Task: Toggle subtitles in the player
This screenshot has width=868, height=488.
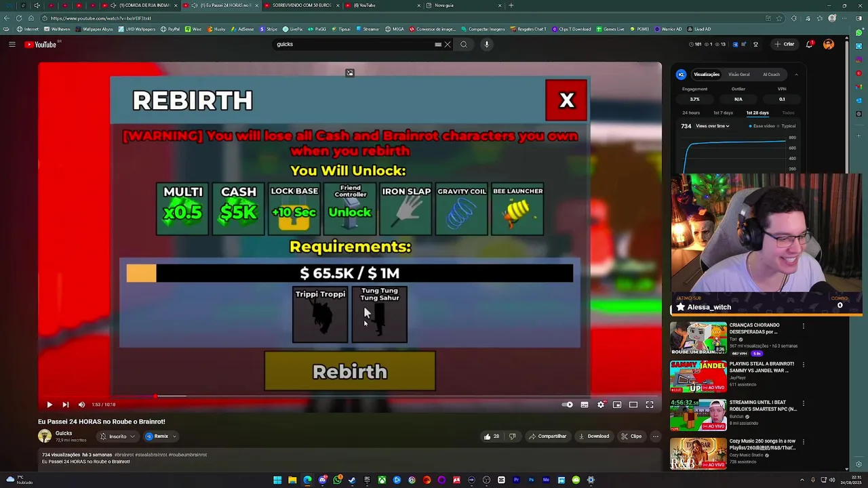Action: coord(585,405)
